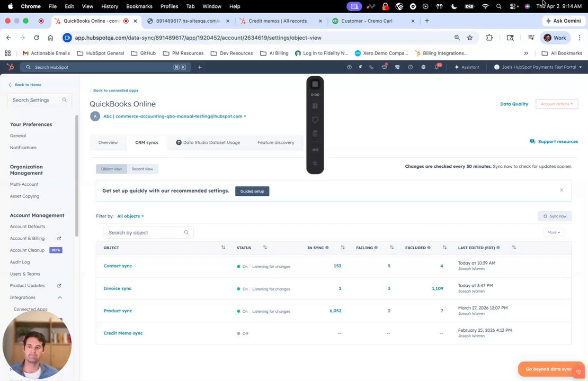Open the Assistant sparkle button
588x381 pixels.
tap(467, 67)
